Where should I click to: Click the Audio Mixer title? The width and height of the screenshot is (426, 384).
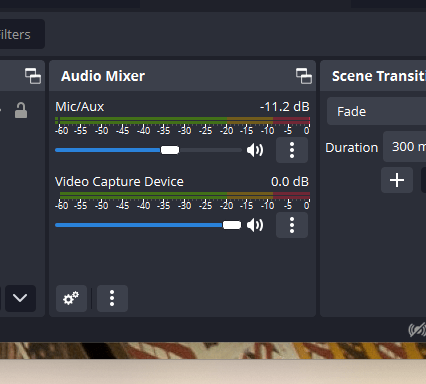click(103, 76)
